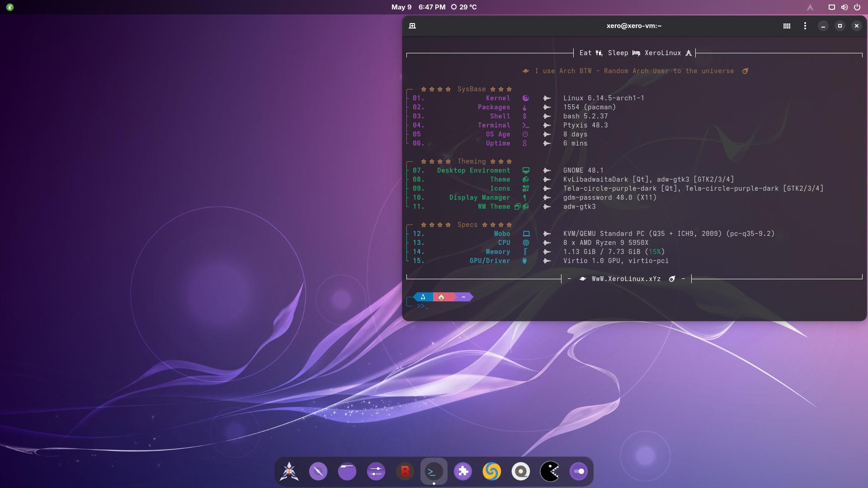Select the KVM/QEMU Standard PC line
The width and height of the screenshot is (868, 488).
669,234
